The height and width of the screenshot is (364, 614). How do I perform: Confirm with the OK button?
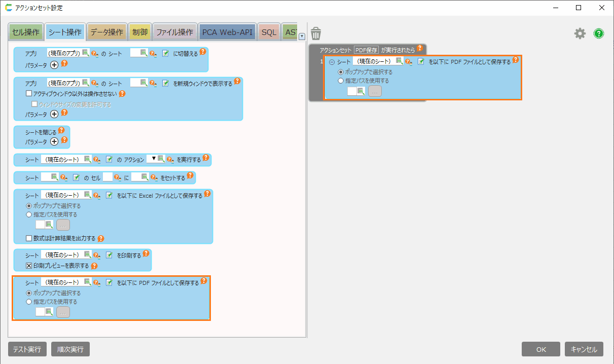click(541, 349)
